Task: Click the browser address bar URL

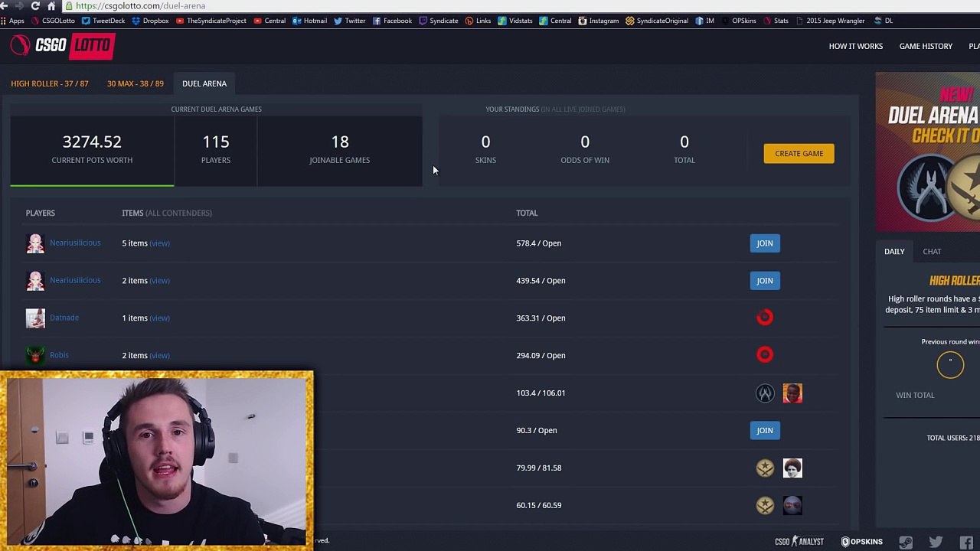Action: pyautogui.click(x=140, y=5)
